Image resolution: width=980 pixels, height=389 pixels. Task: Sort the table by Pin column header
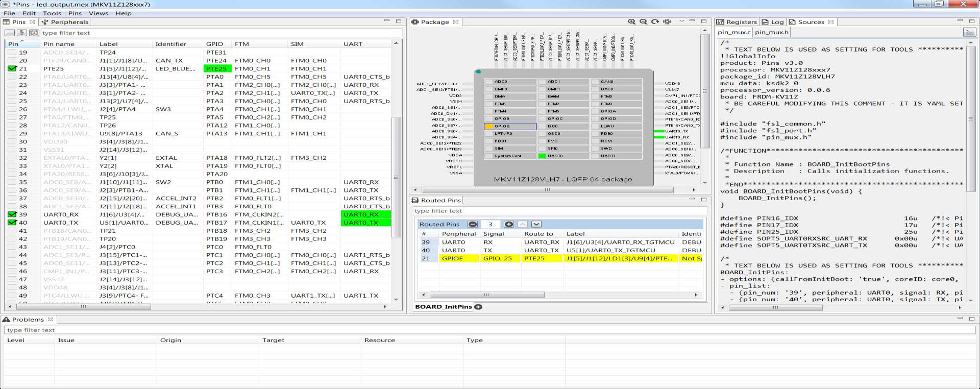[13, 44]
